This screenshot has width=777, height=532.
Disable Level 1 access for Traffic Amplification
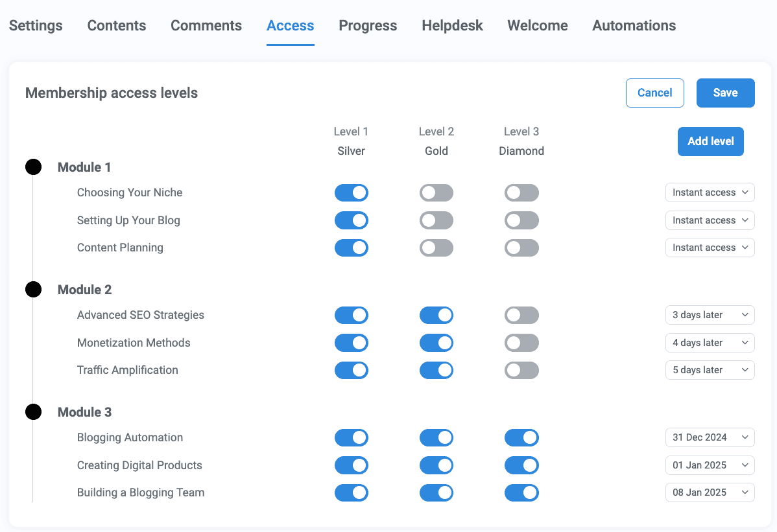(351, 370)
